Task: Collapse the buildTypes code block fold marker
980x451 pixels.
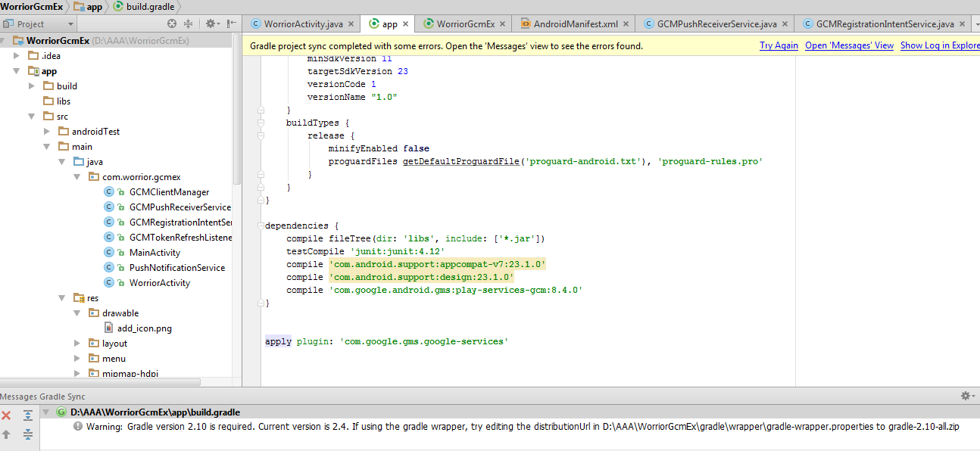Action: click(x=261, y=122)
